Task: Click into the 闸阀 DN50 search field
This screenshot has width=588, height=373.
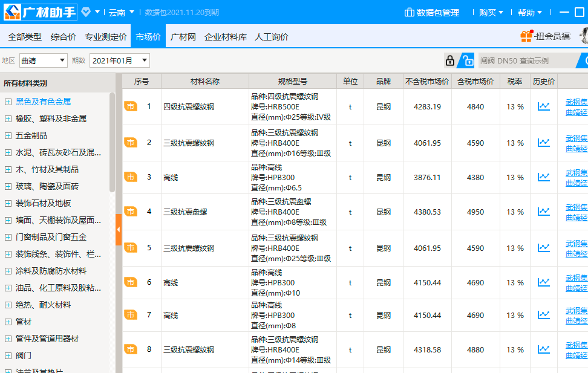Action: point(527,60)
